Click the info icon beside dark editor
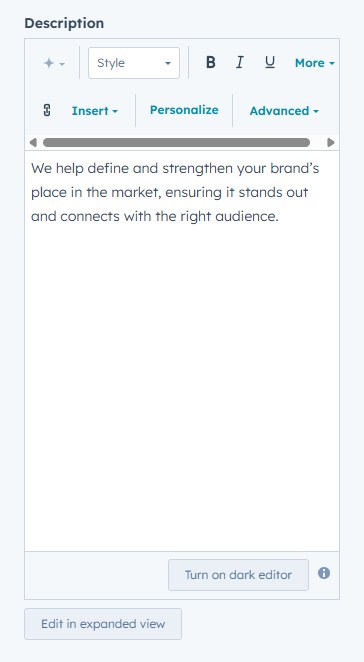The width and height of the screenshot is (364, 662). click(324, 573)
